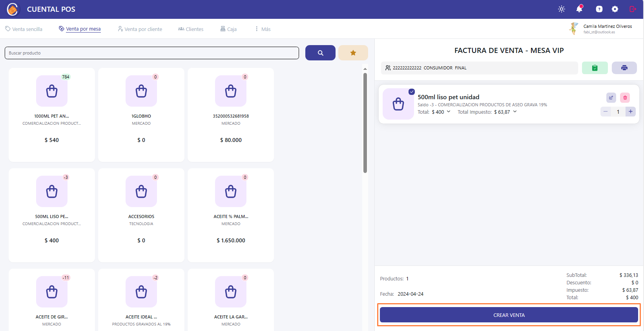Focus the Buscar producto search field

click(x=151, y=53)
